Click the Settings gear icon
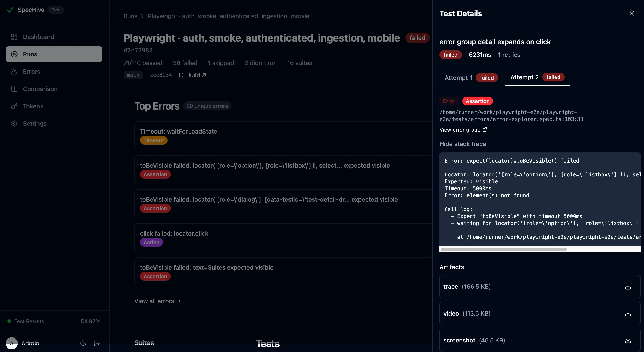Screen dimensions: 644x352 (14, 124)
